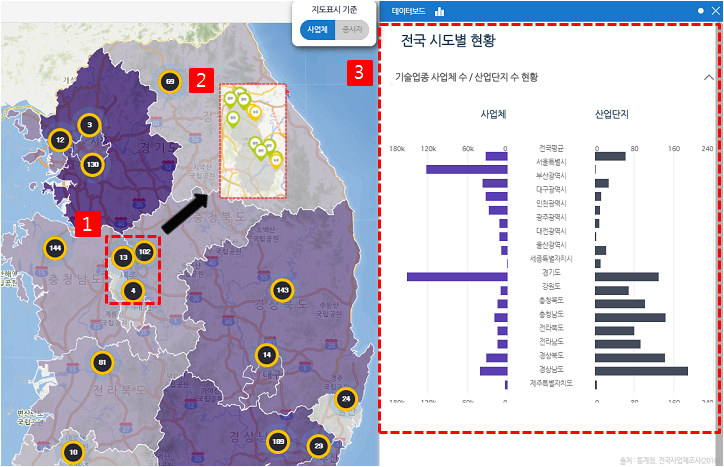Click the 전라남도 row label
This screenshot has width=724, height=467.
click(551, 342)
